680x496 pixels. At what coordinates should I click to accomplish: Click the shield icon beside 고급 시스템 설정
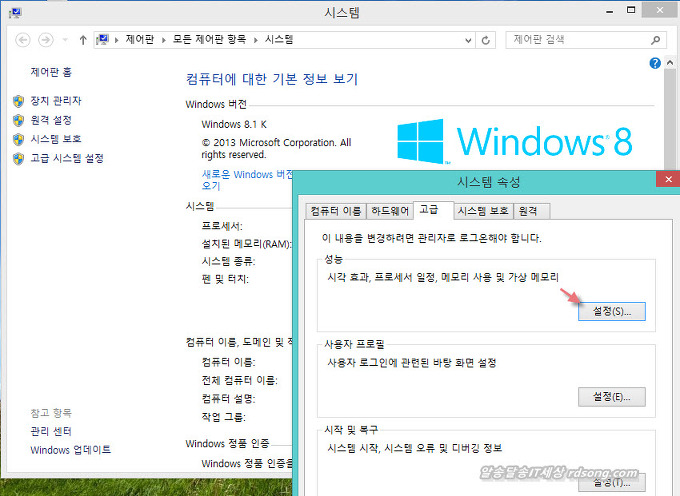[18, 159]
